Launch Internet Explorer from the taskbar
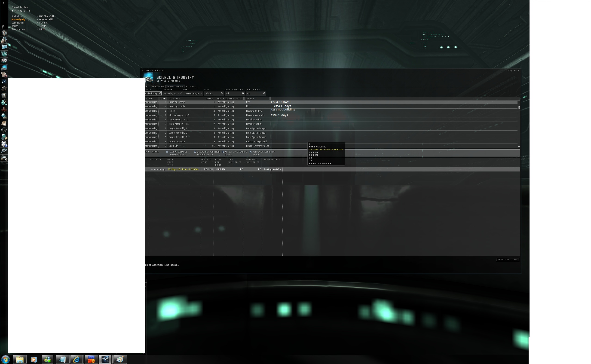Screen dimensions: 591x364 77,360
